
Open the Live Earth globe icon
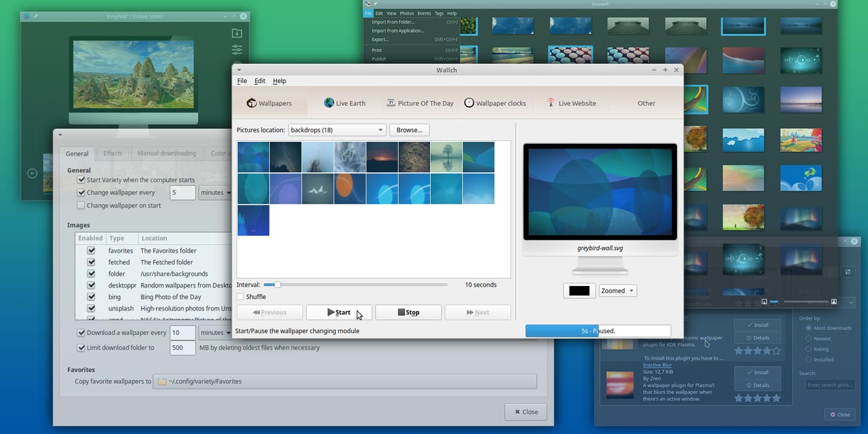tap(329, 103)
